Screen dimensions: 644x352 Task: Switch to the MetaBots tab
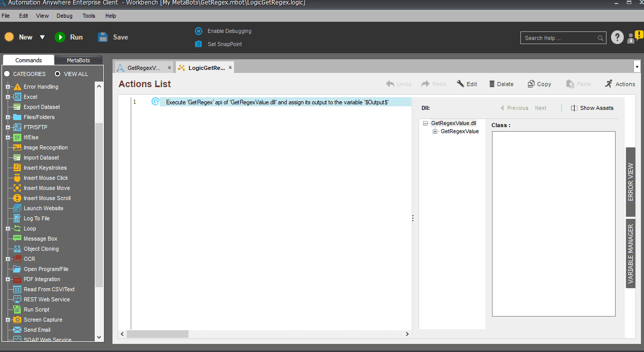click(79, 60)
